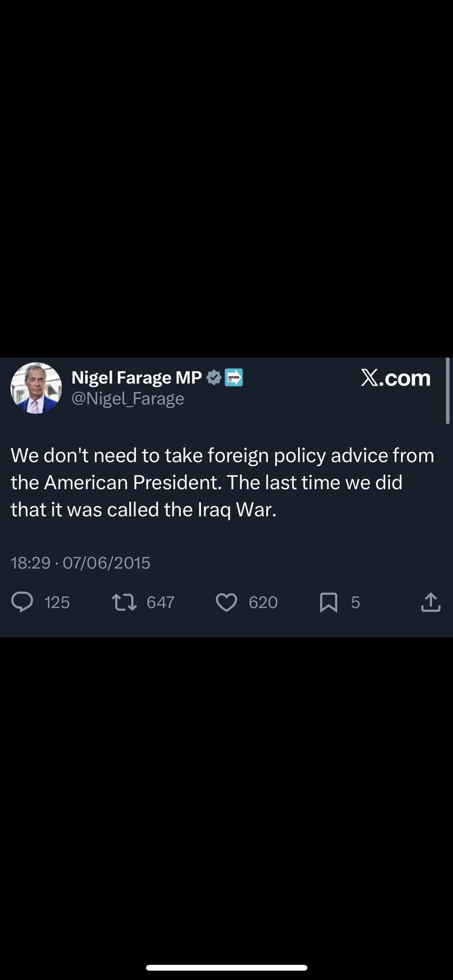Tap the retweet arrows icon
The image size is (453, 980).
pyautogui.click(x=124, y=602)
